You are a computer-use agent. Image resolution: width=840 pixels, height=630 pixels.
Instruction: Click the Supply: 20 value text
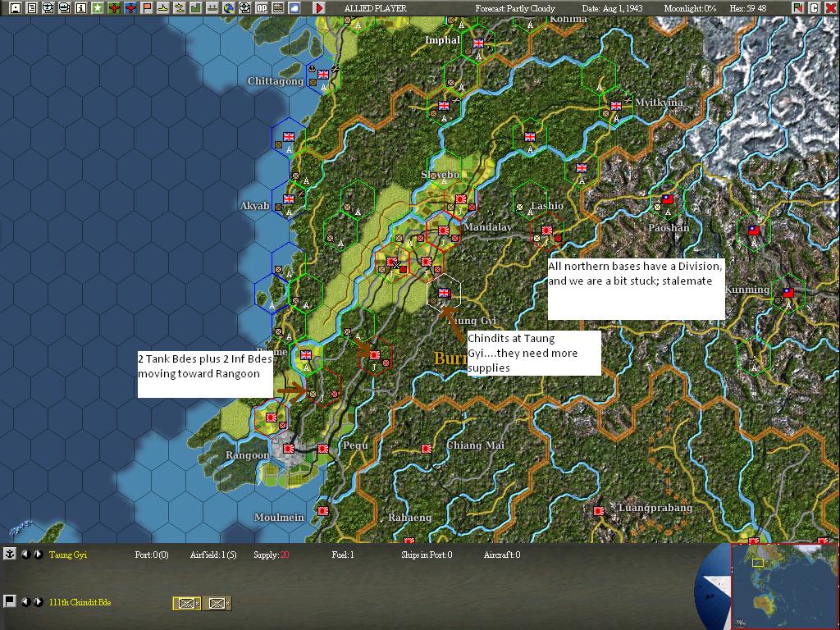click(x=272, y=555)
